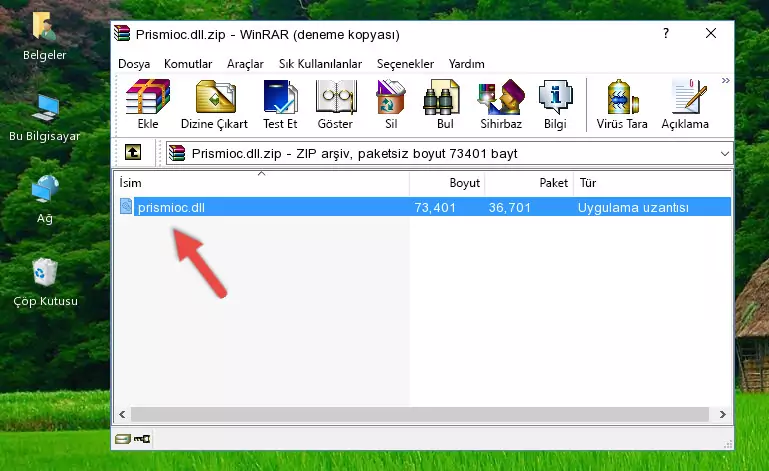Select the Belgeler desktop icon
This screenshot has width=769, height=471.
(x=45, y=36)
